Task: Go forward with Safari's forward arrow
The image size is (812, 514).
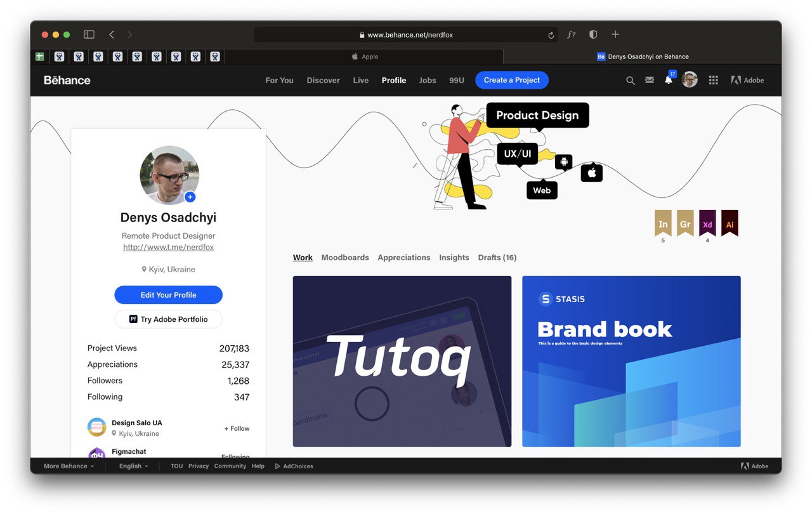Action: click(129, 35)
